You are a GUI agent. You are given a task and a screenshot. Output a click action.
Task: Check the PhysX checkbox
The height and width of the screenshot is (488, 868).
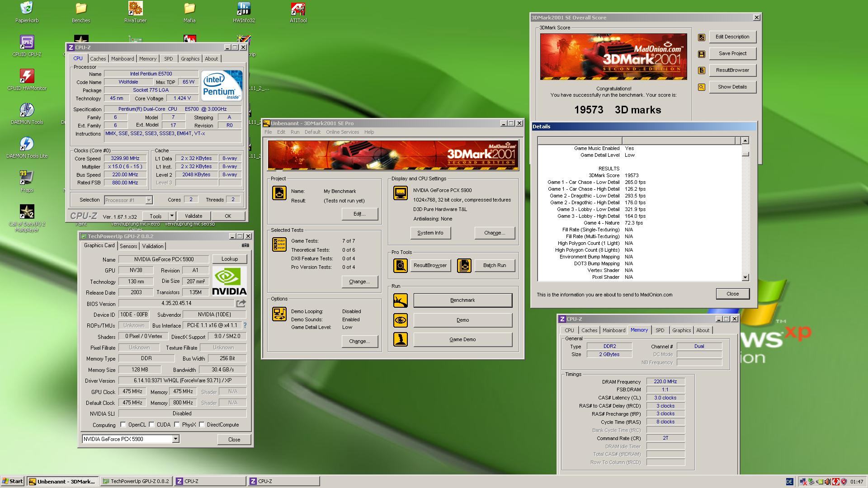pos(177,425)
